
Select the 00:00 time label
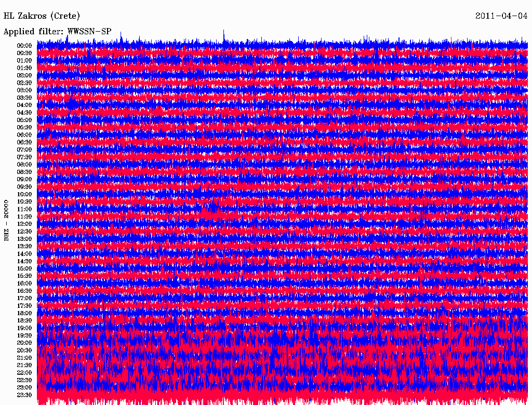coord(24,46)
